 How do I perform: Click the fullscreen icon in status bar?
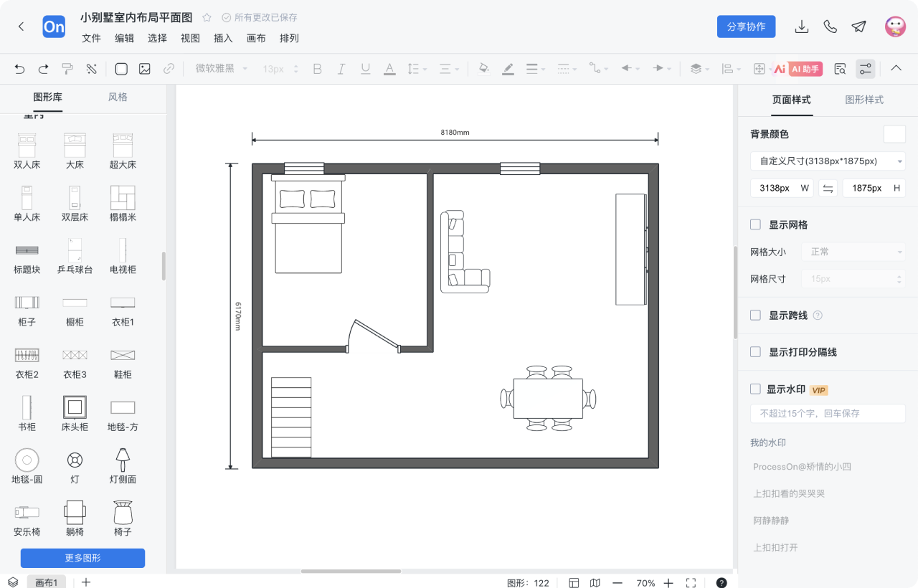click(691, 583)
